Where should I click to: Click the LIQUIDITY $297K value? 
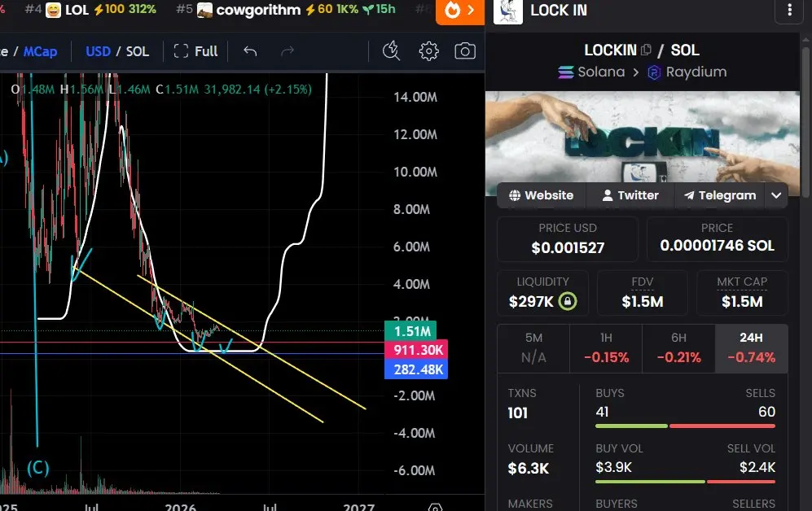(x=531, y=302)
